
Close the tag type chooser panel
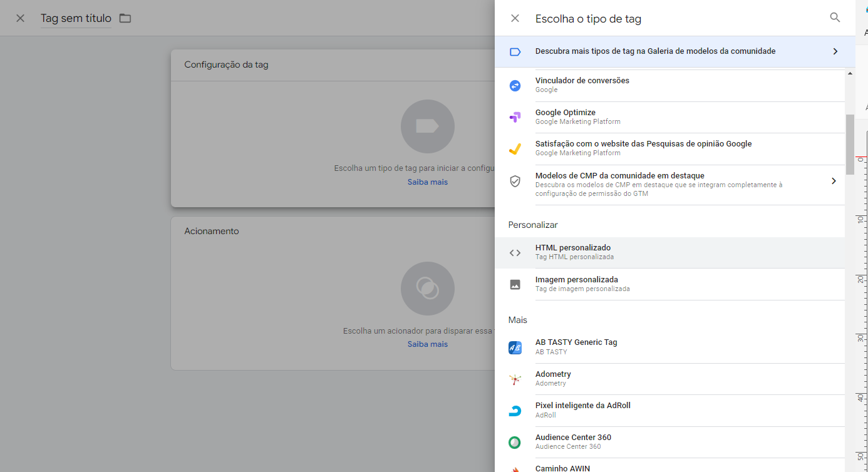(x=515, y=18)
